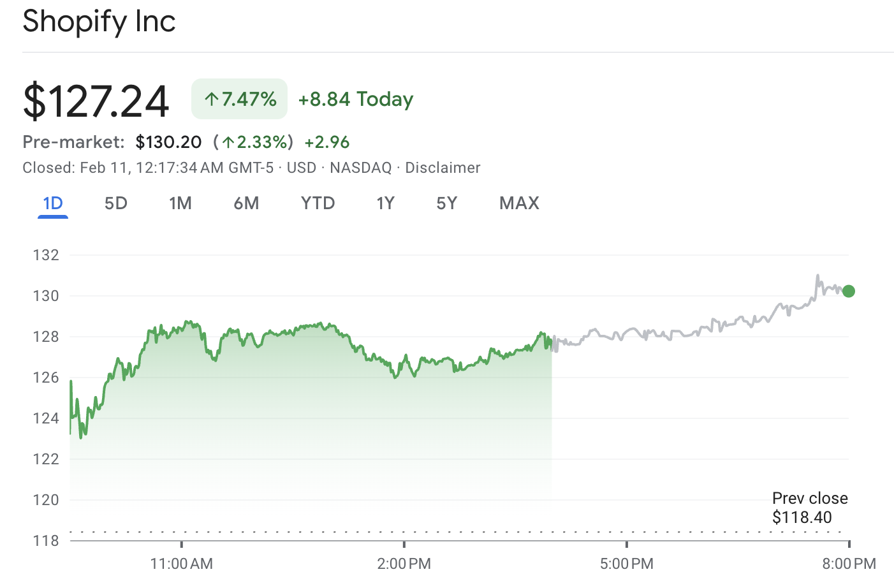Click the green endpoint dot on the chart
The image size is (894, 588).
coord(849,291)
